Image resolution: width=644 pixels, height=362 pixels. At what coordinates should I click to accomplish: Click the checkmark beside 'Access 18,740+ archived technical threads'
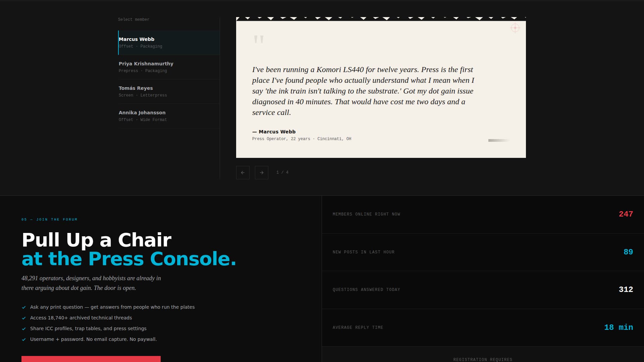(24, 318)
